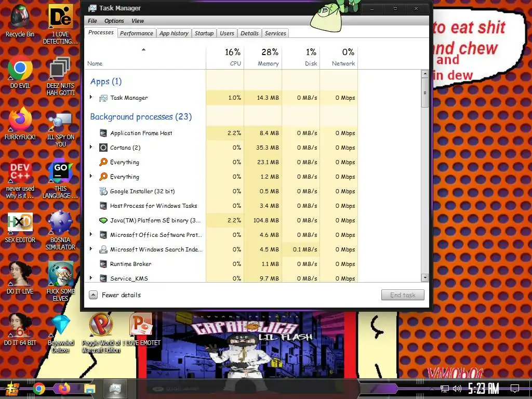Click the 104.8 MB memory value
Image resolution: width=532 pixels, height=399 pixels.
click(266, 220)
